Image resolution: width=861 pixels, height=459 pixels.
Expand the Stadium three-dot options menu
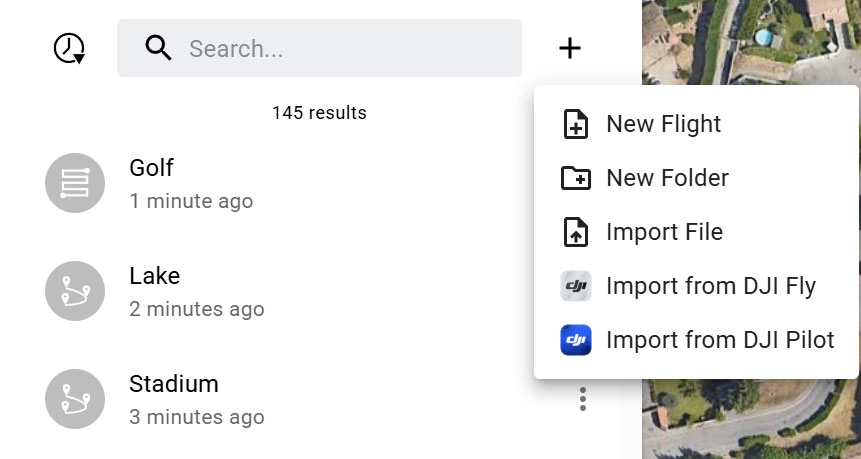click(583, 400)
